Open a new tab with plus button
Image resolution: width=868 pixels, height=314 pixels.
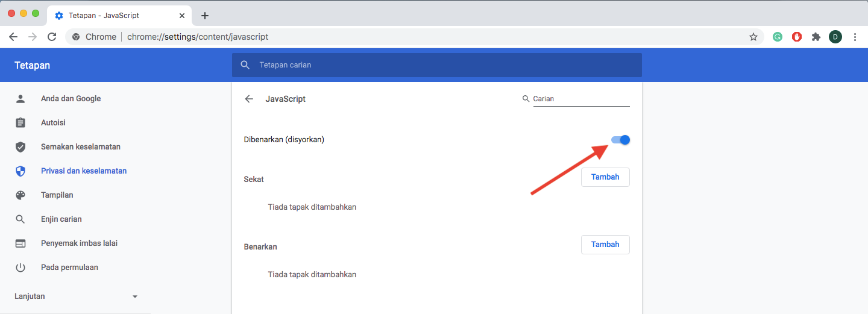(205, 16)
